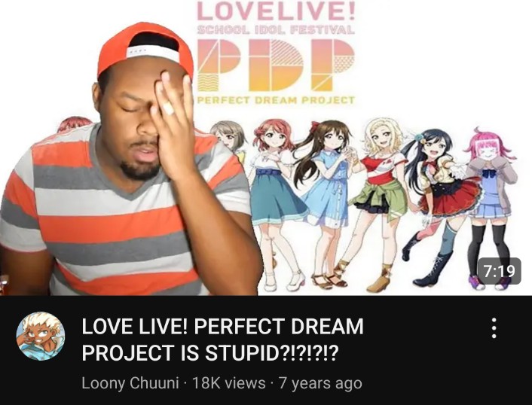Open video via "LOVE LIVE! PERFECT DREAM" title line
Viewport: 532px width, 405px height.
(x=222, y=326)
